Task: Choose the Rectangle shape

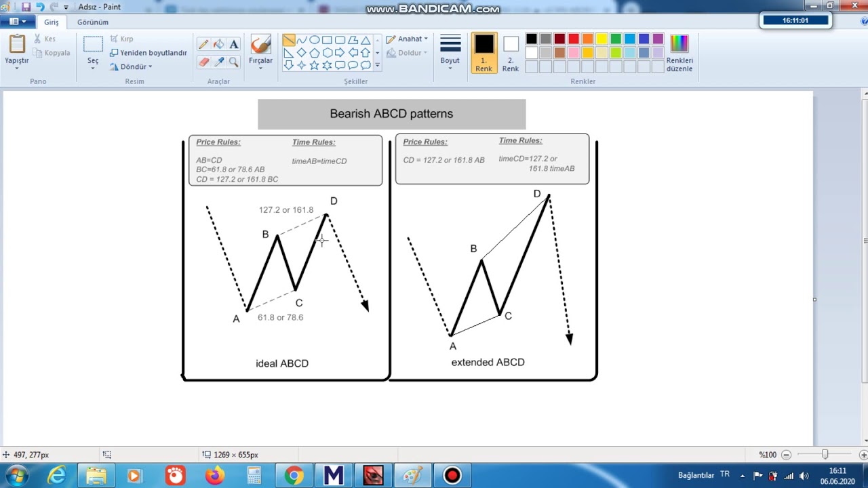Action: pyautogui.click(x=327, y=40)
